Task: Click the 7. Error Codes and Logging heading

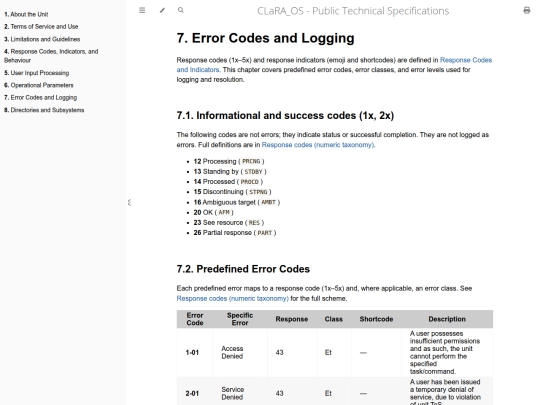Action: point(266,38)
